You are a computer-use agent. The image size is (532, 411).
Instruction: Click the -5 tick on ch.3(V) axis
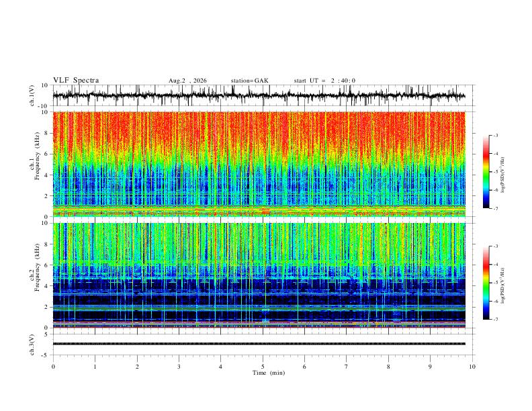pyautogui.click(x=46, y=355)
